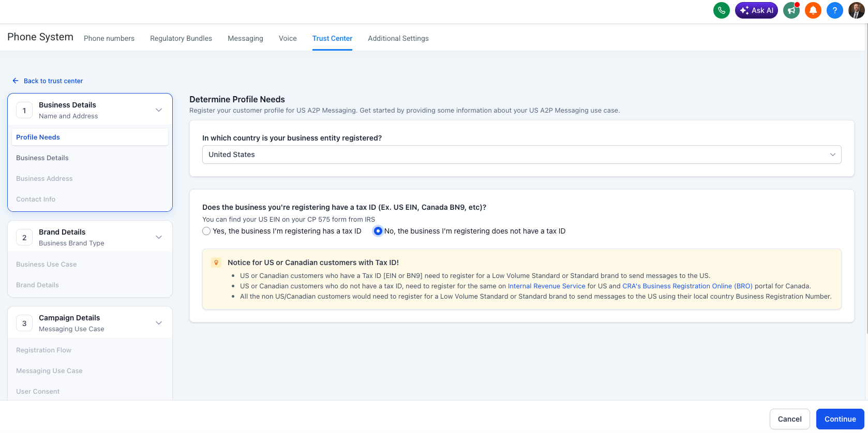This screenshot has height=433, width=868.
Task: Click the Continue button
Action: [840, 419]
